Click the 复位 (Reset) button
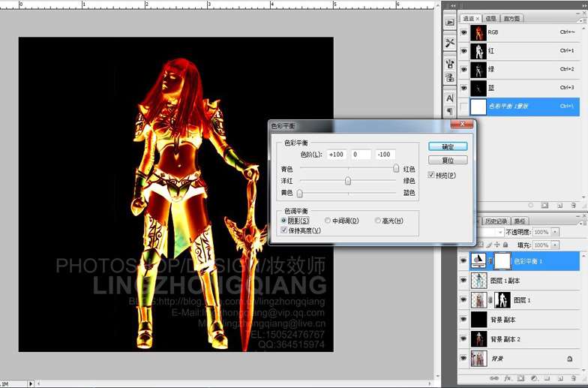The width and height of the screenshot is (588, 388). coord(448,160)
